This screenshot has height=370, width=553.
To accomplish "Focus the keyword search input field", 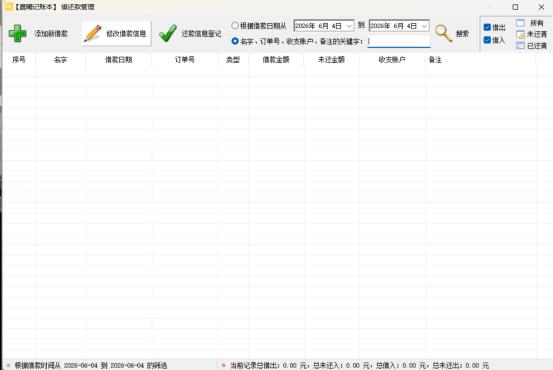I will tap(399, 41).
